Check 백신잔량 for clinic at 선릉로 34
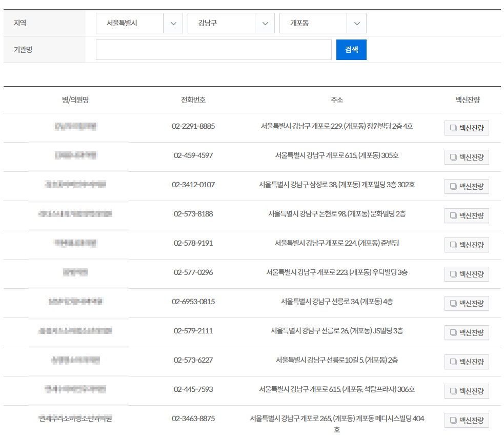504x437 pixels. pos(466,303)
